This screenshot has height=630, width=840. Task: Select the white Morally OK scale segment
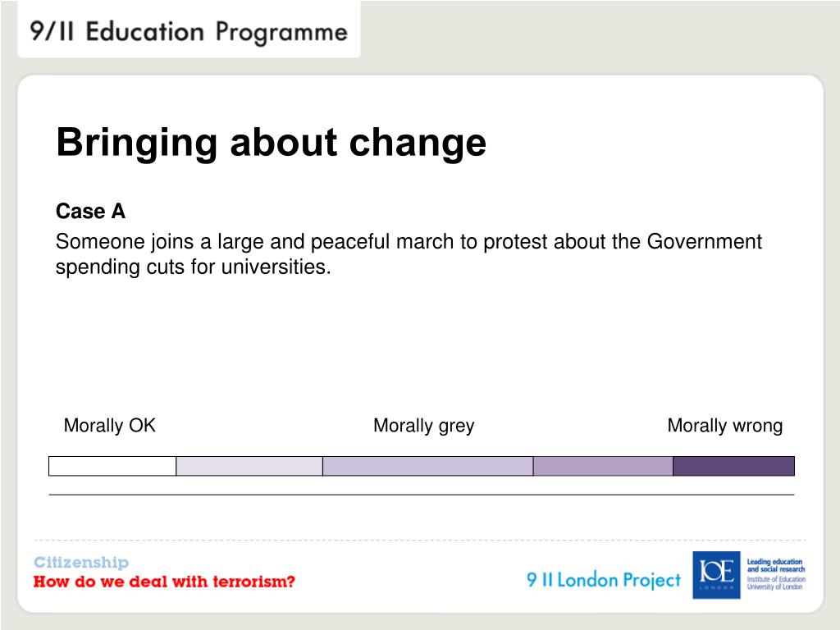[112, 466]
